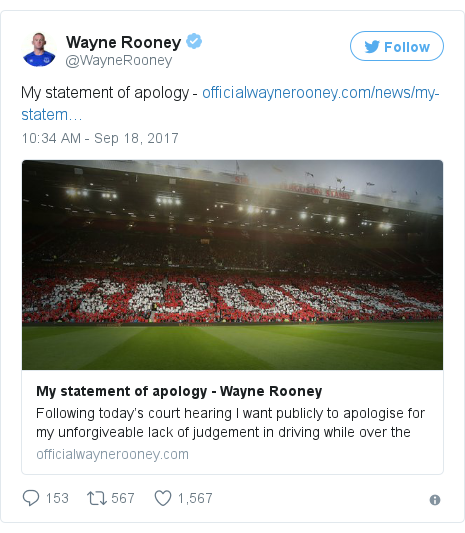Screen dimensions: 465x533
Task: Like the tweet with heart icon
Action: (x=163, y=498)
